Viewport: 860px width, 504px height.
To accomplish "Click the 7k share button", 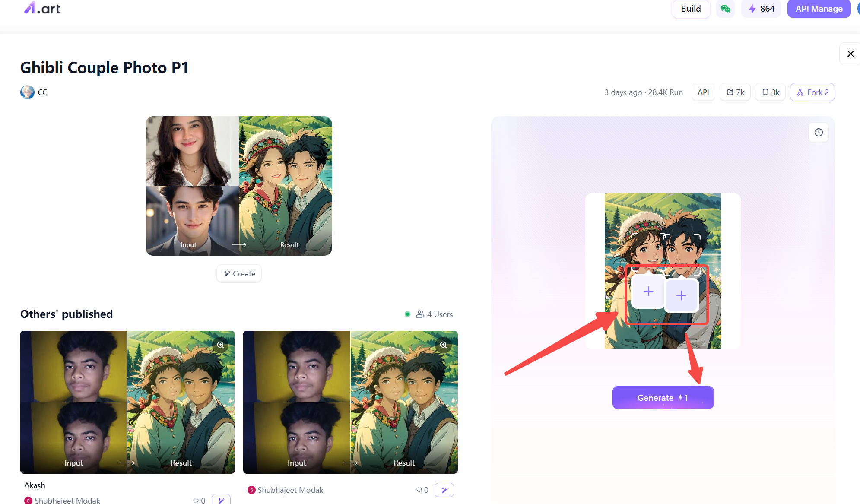I will coord(735,92).
